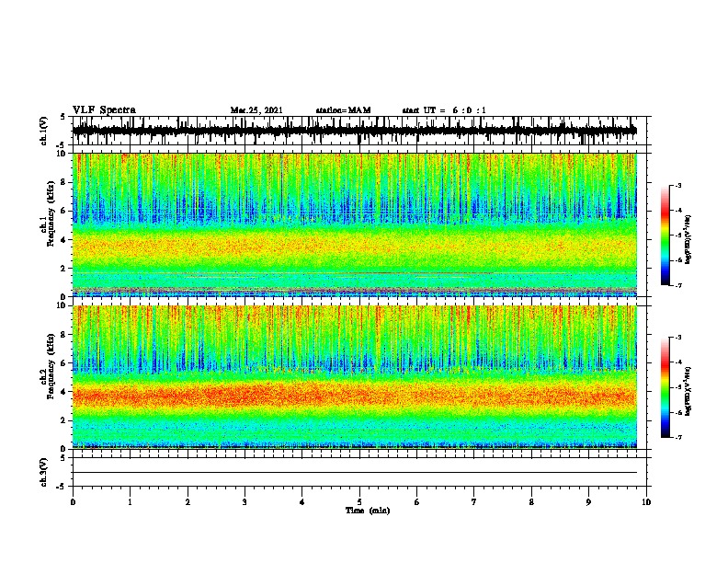Screen dimensions: 728x563
Task: Click the "6" tick on the time axis
Action: pos(417,501)
